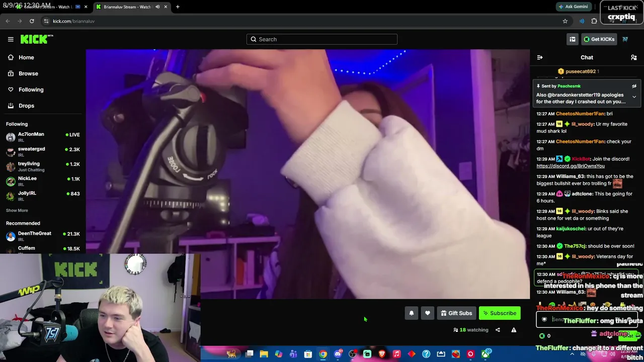Open Discord from taskbar
This screenshot has height=362, width=644.
(x=338, y=354)
